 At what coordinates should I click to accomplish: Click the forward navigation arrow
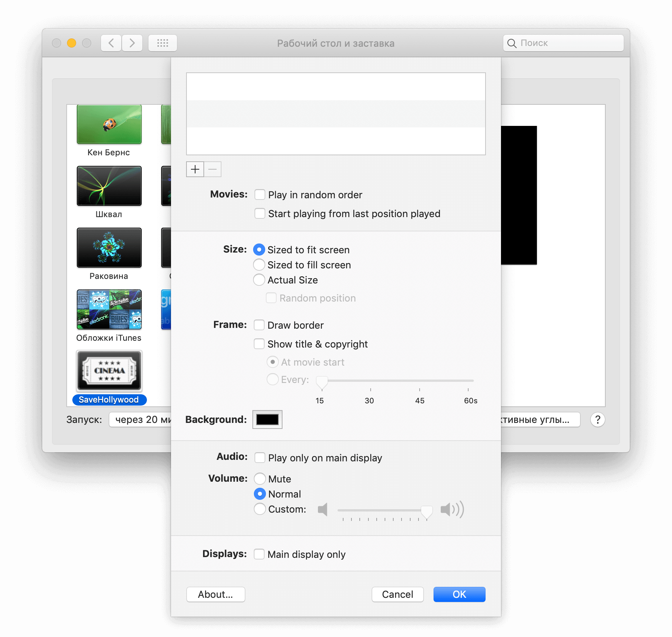click(x=132, y=43)
